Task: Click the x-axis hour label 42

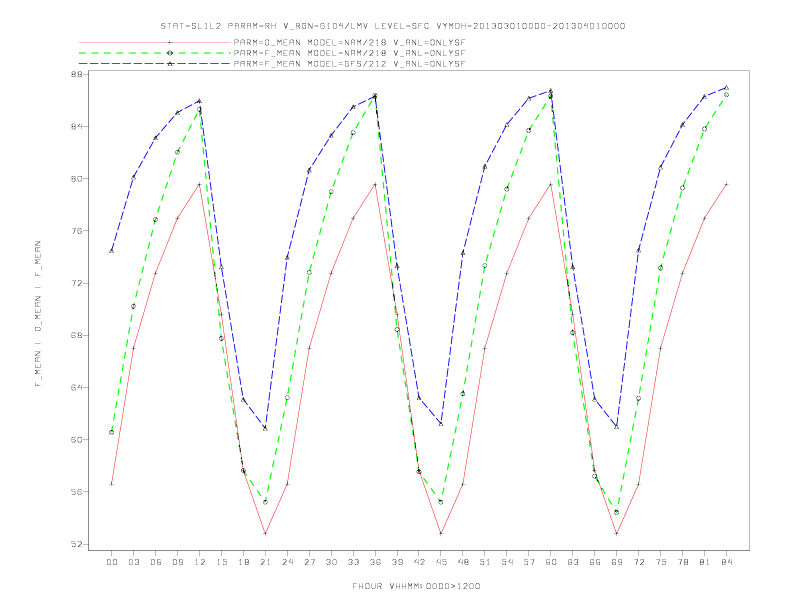Action: click(x=419, y=562)
